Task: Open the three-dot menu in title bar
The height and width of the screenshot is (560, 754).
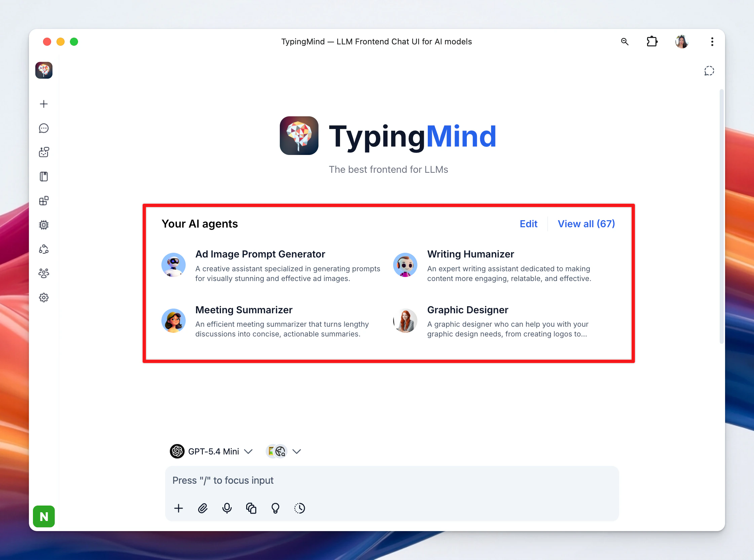Action: [x=712, y=42]
